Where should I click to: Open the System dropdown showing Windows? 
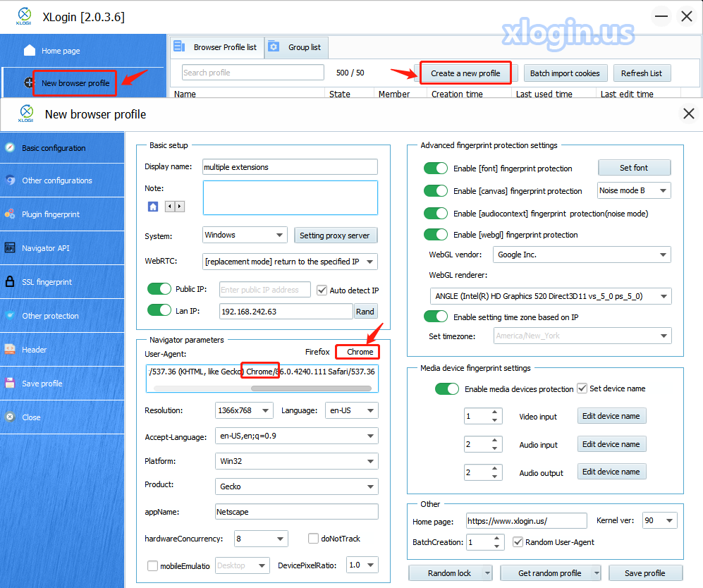coord(245,235)
